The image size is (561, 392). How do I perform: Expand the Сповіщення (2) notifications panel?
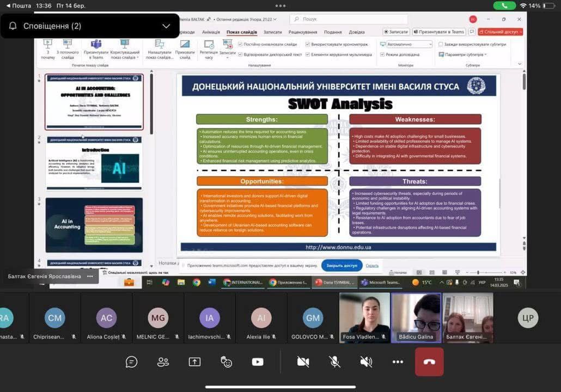166,26
